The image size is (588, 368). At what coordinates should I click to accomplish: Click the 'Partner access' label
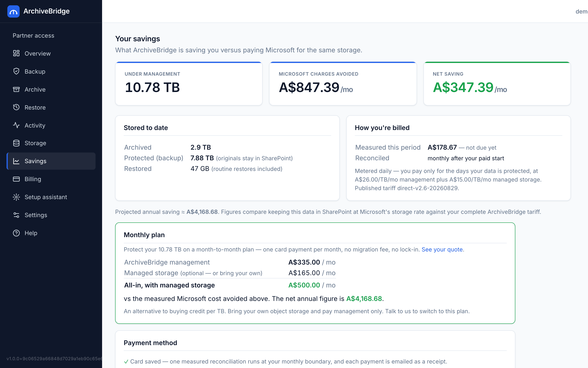(33, 36)
